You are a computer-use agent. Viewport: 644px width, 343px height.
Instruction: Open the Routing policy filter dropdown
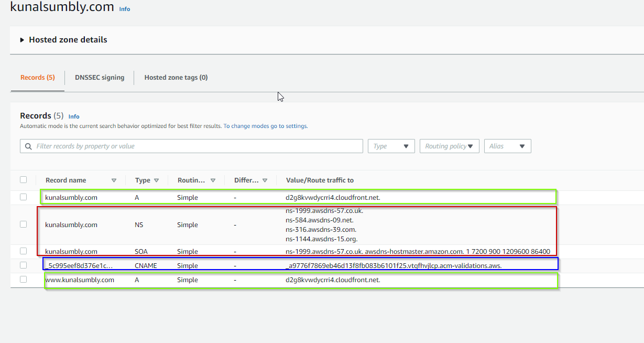pyautogui.click(x=449, y=146)
